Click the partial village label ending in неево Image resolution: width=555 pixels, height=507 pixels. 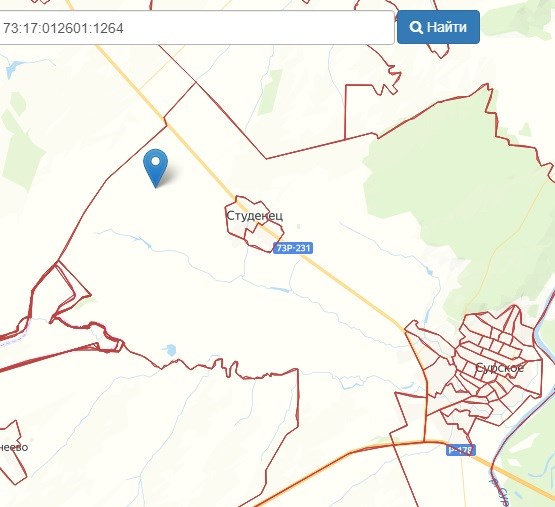pos(14,447)
